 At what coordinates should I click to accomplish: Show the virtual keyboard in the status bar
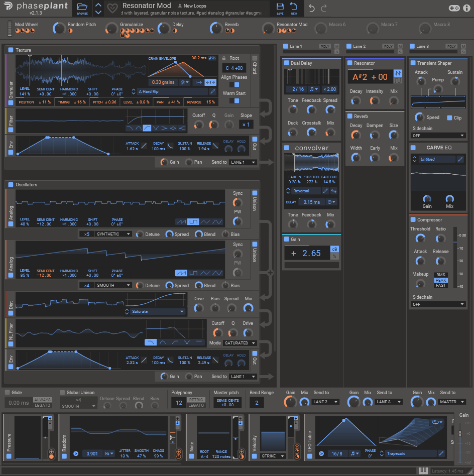423,471
